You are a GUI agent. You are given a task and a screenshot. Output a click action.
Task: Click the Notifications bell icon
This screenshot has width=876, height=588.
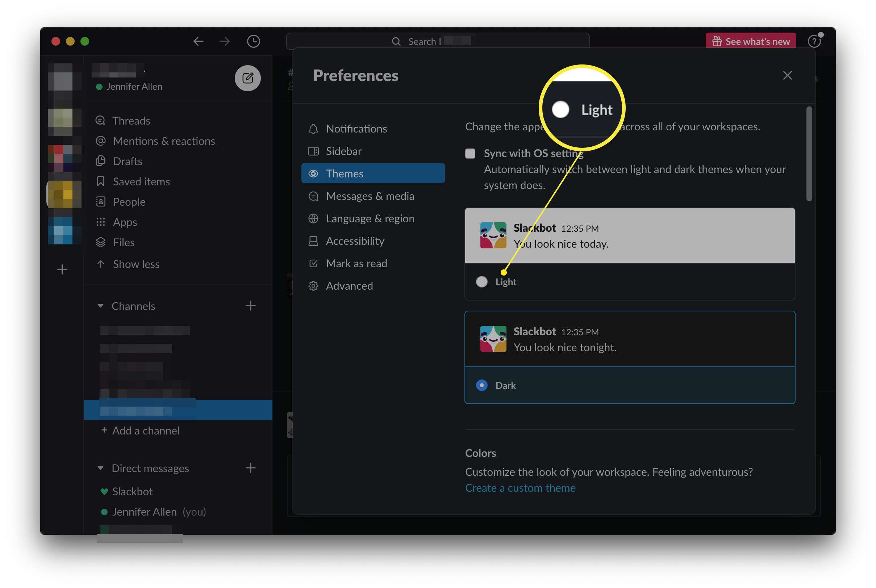point(313,129)
